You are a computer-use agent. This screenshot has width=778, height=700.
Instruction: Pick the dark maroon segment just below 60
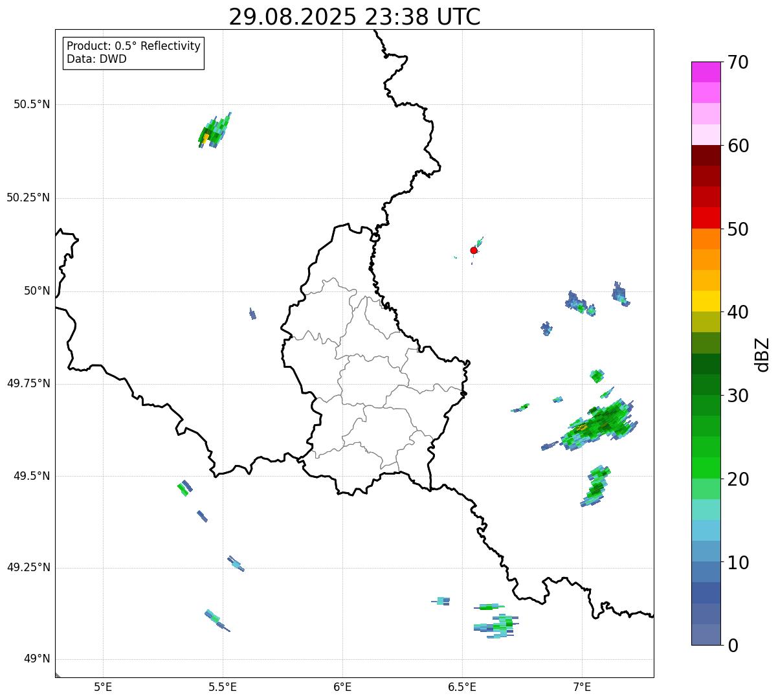tap(706, 155)
